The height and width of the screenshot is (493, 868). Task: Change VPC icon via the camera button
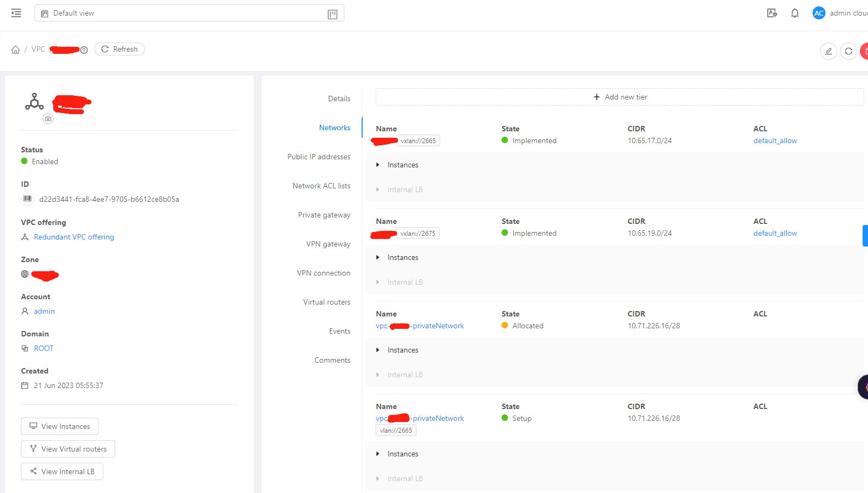48,118
